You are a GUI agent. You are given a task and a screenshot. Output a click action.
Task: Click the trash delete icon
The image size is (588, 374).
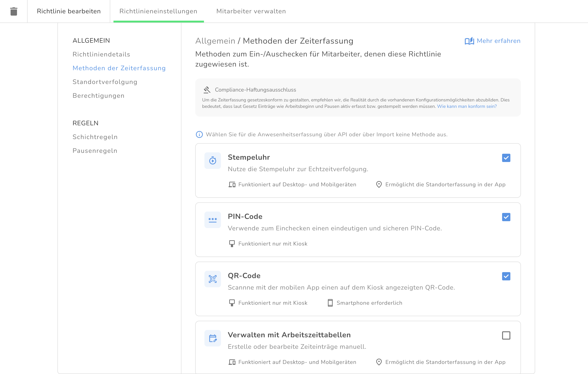click(x=14, y=11)
